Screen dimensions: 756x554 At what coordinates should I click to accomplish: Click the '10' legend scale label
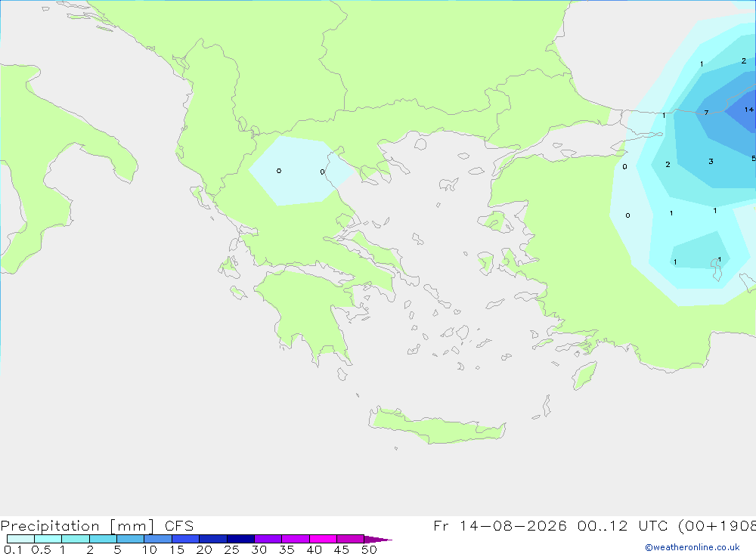coord(149,549)
